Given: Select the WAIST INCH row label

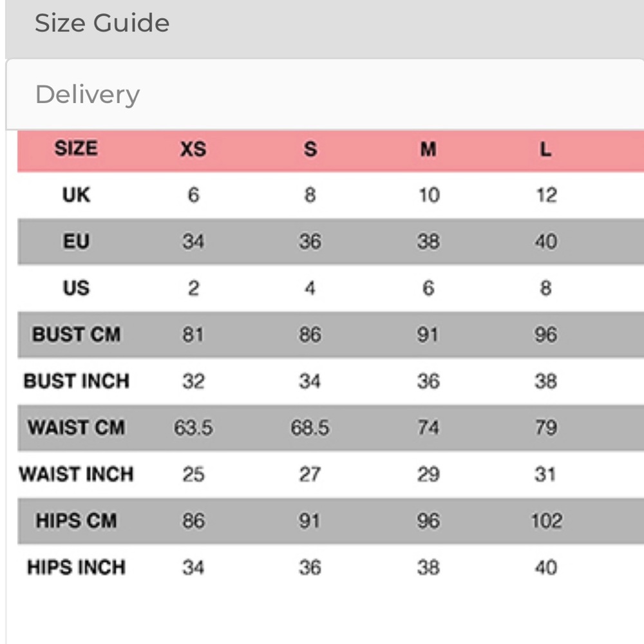Looking at the screenshot, I should (x=76, y=475).
